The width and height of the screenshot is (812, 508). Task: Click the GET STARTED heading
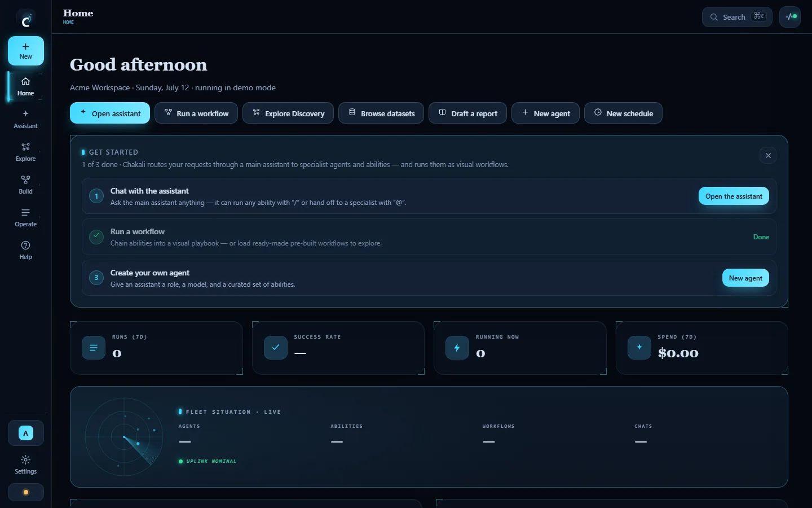click(113, 152)
